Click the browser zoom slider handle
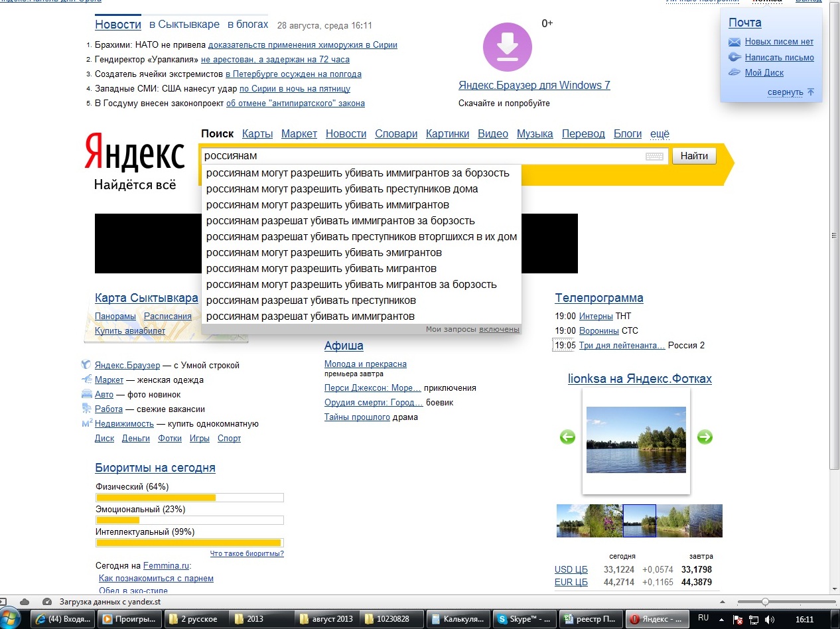Screen dimensions: 840x629 [765, 601]
